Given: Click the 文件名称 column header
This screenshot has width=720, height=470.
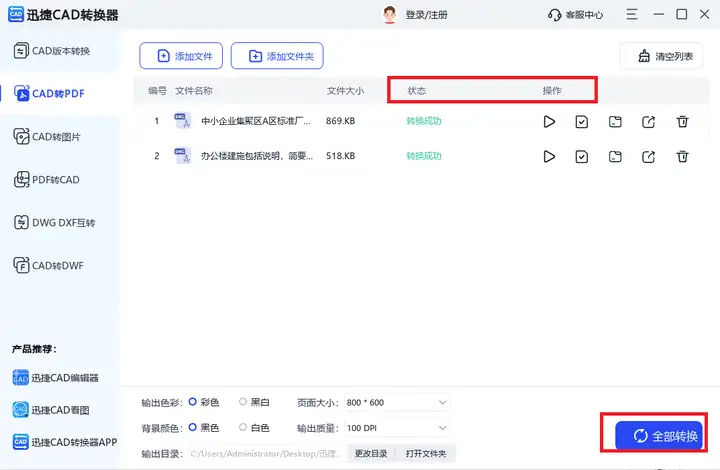Looking at the screenshot, I should point(194,90).
